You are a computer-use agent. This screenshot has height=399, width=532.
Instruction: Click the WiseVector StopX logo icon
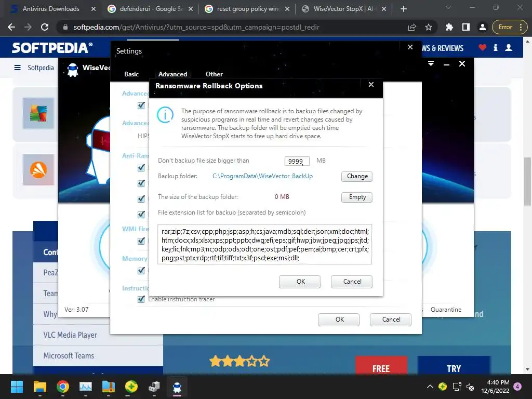73,70
